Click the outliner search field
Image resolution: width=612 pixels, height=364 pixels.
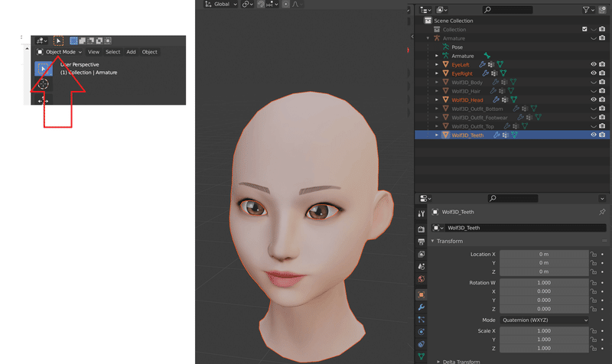click(507, 10)
